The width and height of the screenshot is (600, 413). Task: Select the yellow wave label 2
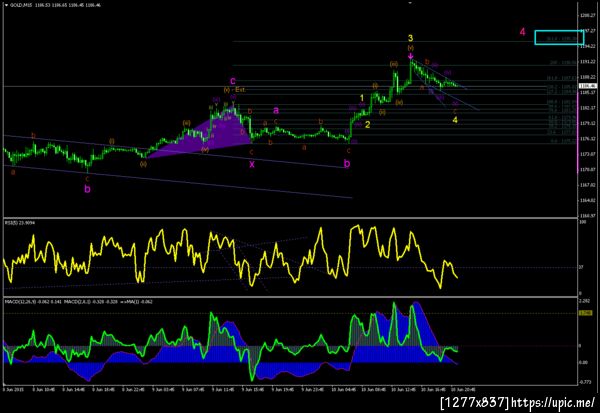tap(367, 125)
